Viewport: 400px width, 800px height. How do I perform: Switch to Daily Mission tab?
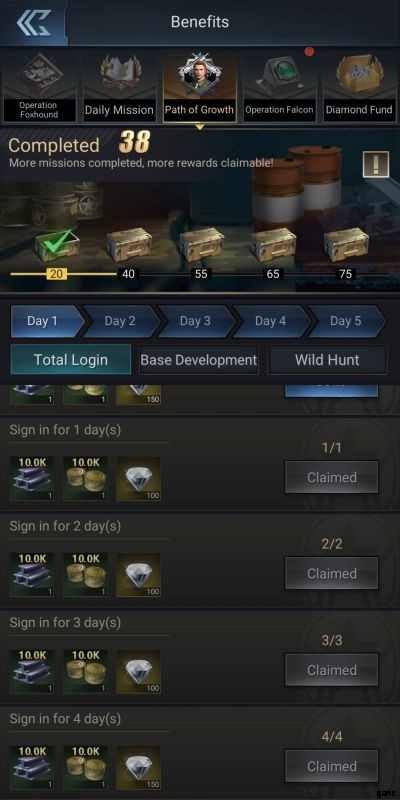(119, 87)
